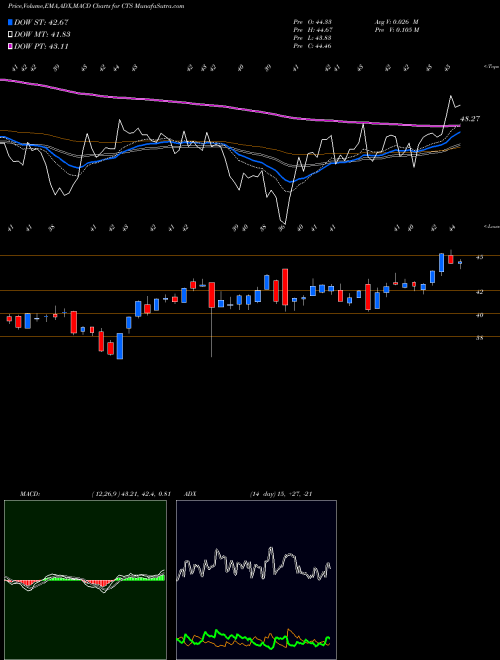Click the long-wick red candlestick
500x660 pixels.
coord(212,319)
